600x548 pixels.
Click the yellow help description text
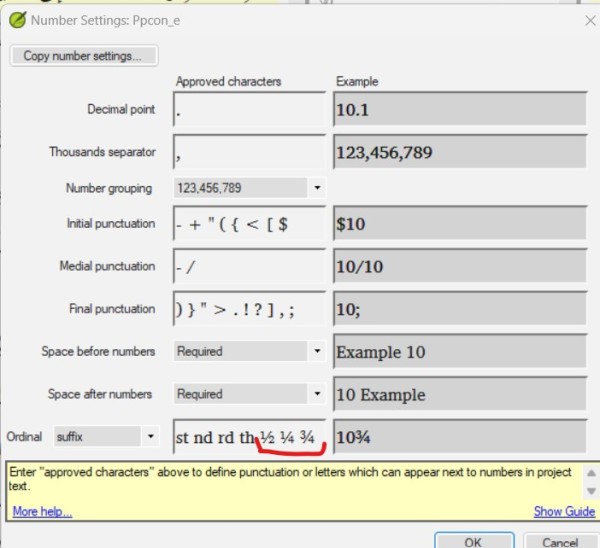pos(290,479)
